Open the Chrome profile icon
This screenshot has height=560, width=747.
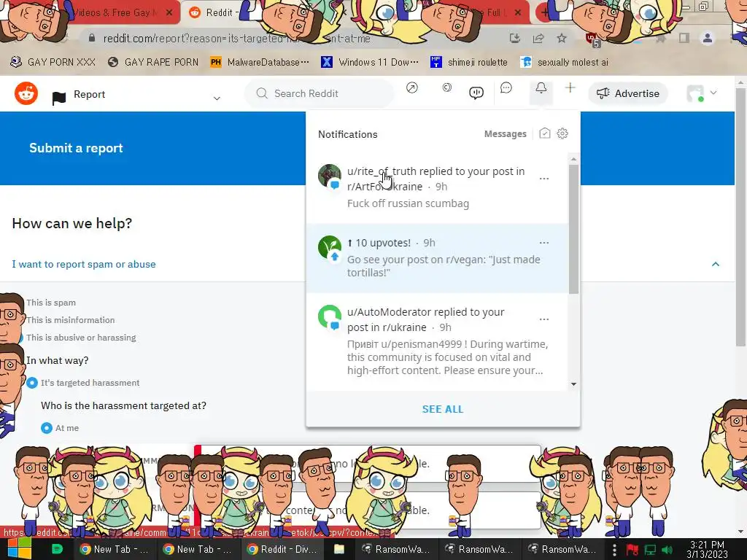[708, 38]
